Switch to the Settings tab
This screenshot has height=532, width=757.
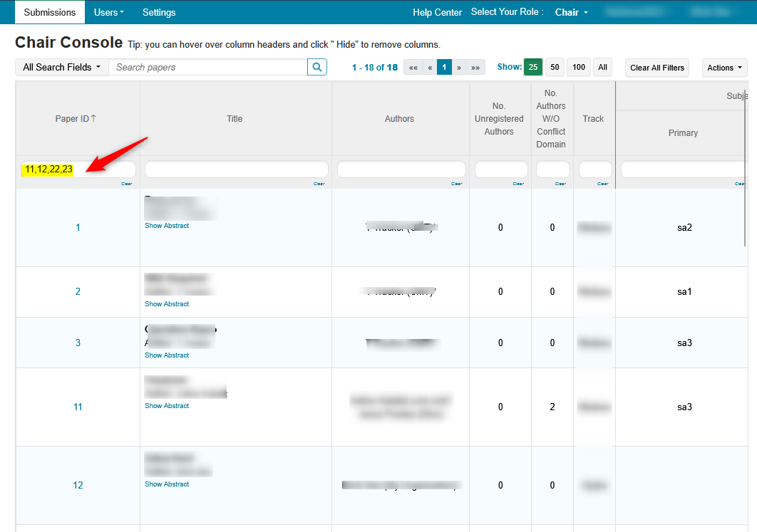click(159, 12)
